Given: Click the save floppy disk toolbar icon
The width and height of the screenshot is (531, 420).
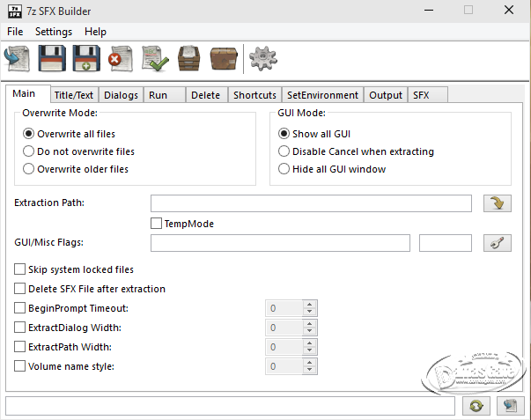Looking at the screenshot, I should coord(52,59).
